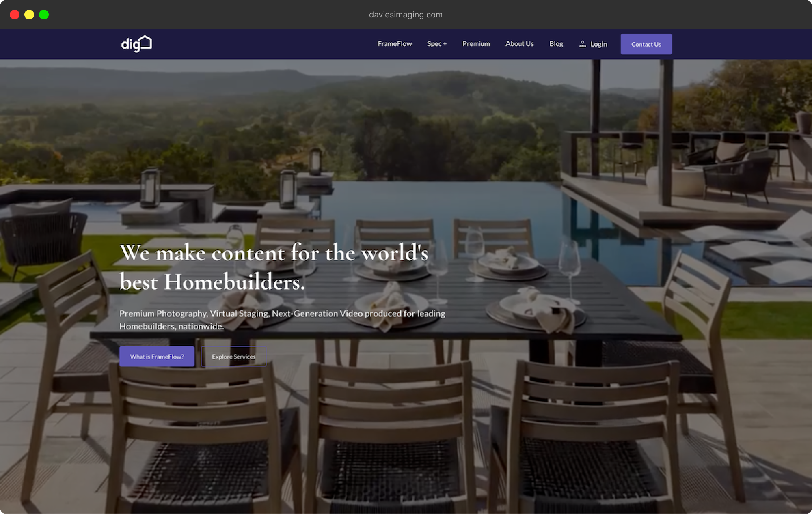Visit the Blog section

point(556,44)
